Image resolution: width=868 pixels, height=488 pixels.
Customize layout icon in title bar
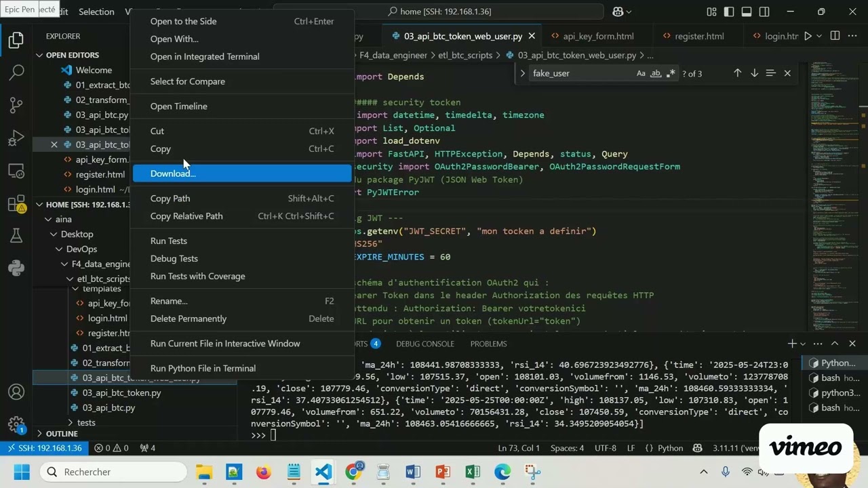(x=711, y=12)
